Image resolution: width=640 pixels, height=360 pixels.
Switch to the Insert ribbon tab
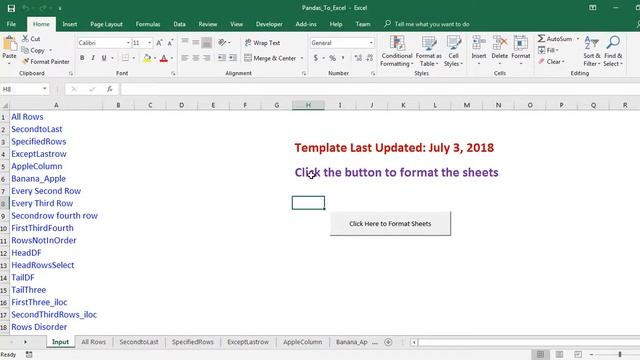coord(70,24)
